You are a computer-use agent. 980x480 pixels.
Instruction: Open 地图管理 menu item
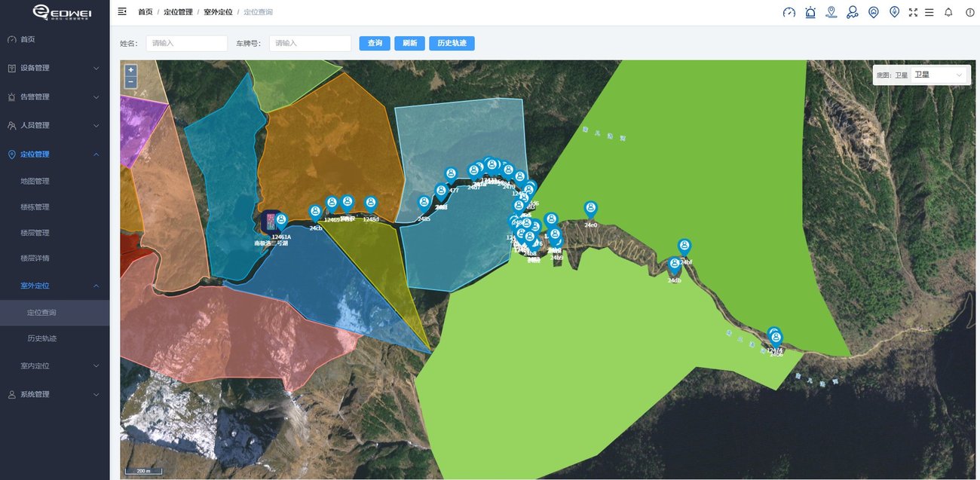54,181
